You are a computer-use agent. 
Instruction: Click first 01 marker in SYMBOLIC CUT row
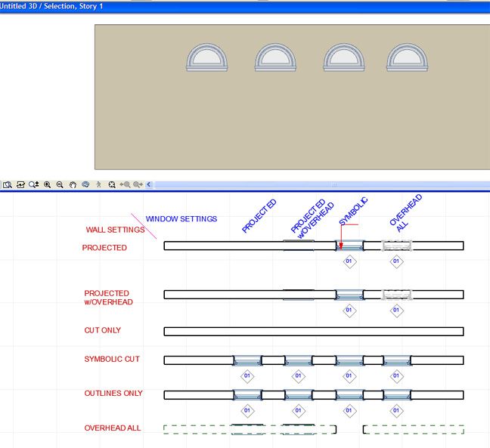(x=247, y=375)
